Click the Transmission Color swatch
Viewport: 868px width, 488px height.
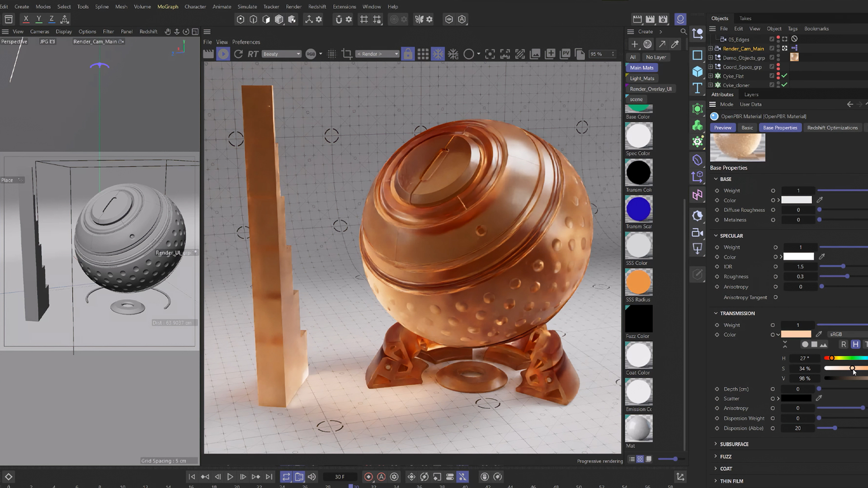point(796,334)
